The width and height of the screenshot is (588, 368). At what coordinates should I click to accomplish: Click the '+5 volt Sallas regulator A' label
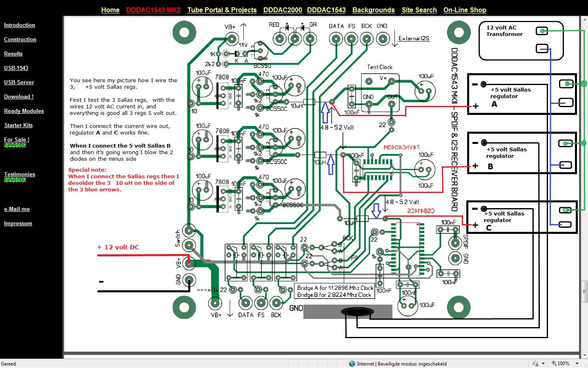pos(510,97)
